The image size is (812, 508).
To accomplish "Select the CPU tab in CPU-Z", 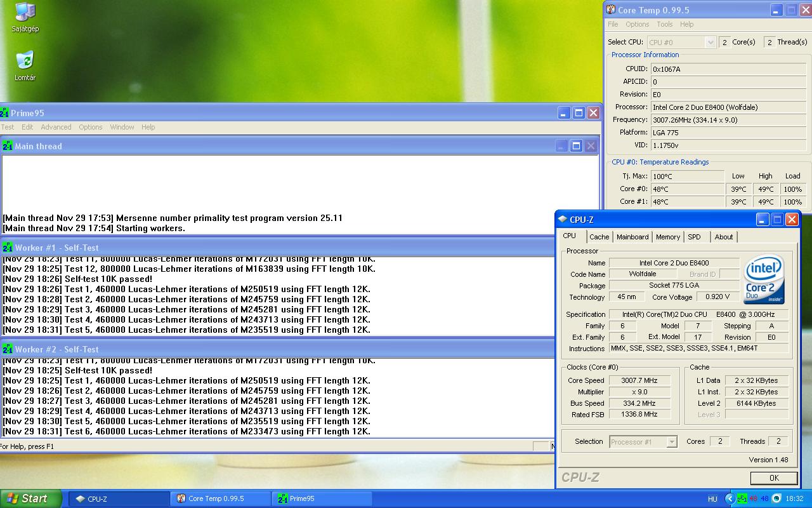I will pos(570,236).
